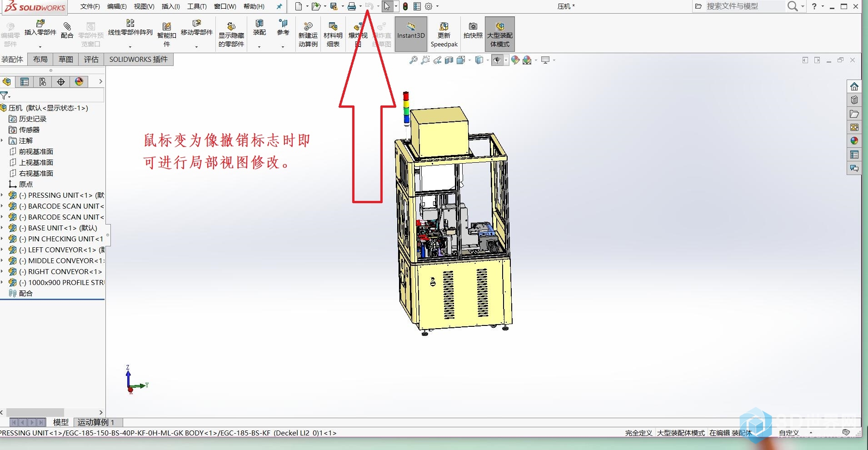Click the Rebuild traffic light icon
This screenshot has height=450, width=868.
click(x=405, y=6)
